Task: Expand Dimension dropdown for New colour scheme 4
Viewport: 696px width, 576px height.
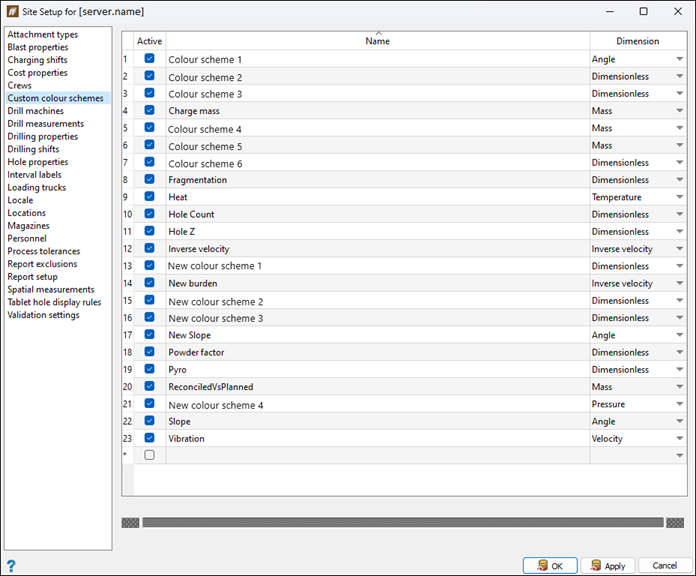Action: tap(679, 404)
